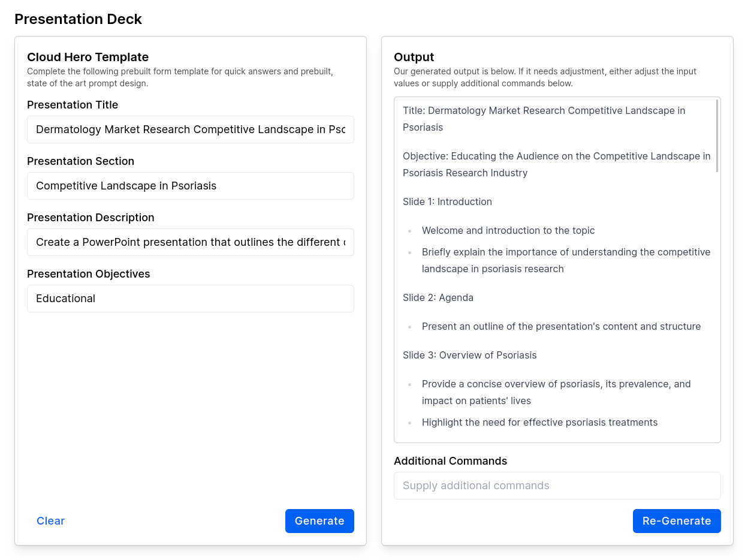
Task: Click the 'Slide 3: Overview of Psoriasis' line
Action: [469, 355]
